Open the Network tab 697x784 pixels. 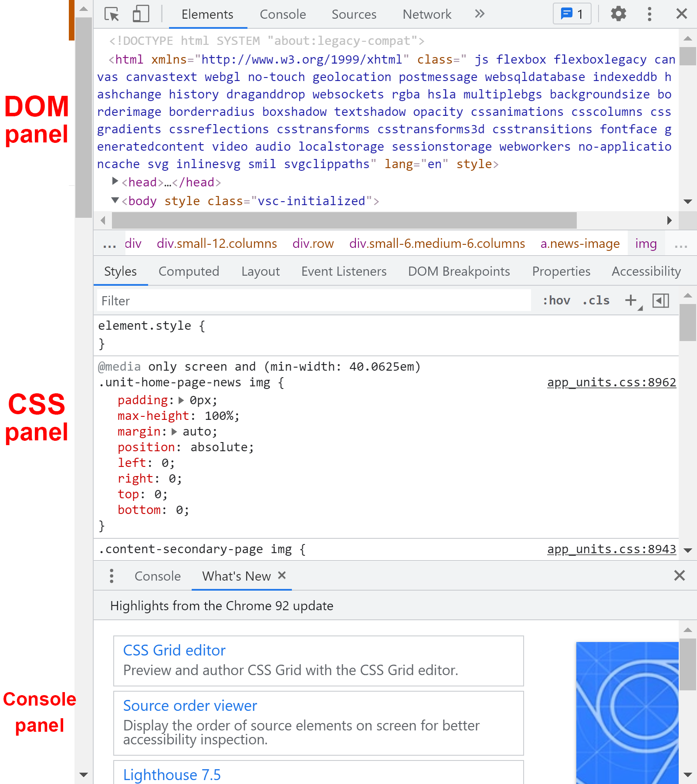pyautogui.click(x=427, y=14)
